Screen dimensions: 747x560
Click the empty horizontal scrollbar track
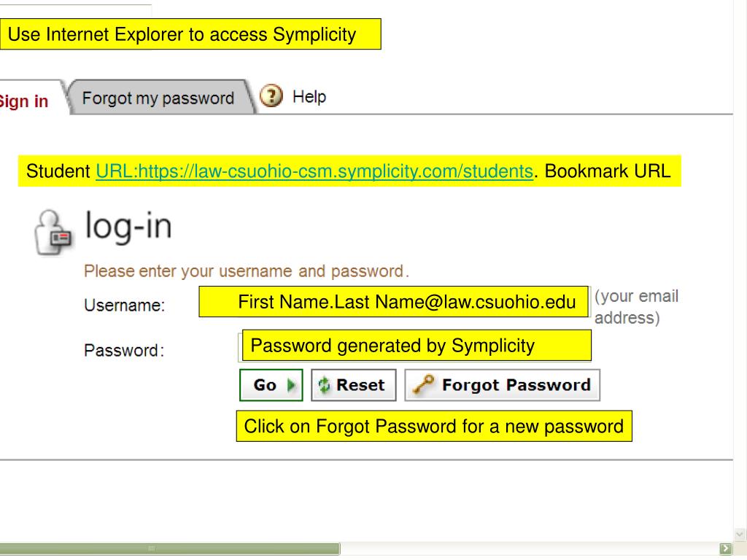click(x=530, y=548)
